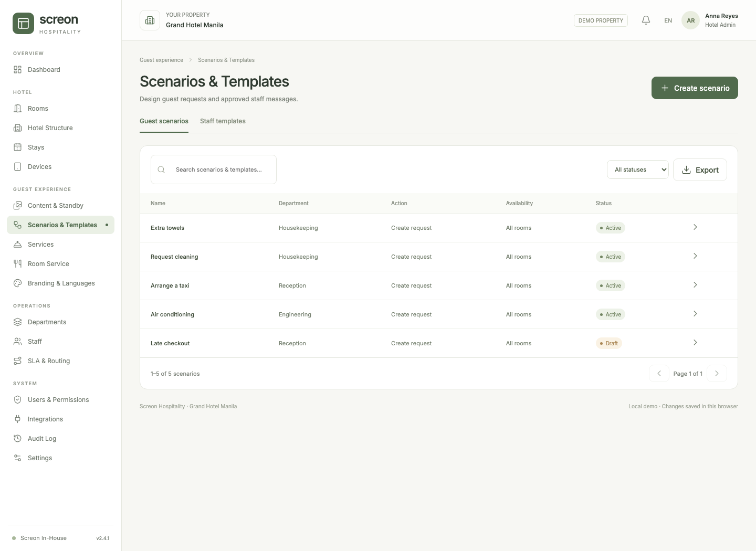Export the scenarios list
The width and height of the screenshot is (756, 551).
[700, 170]
